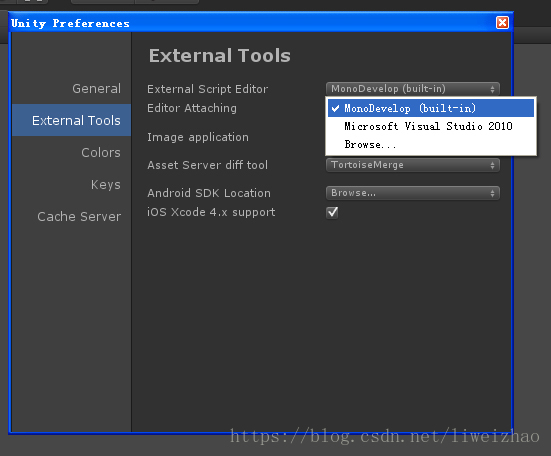Select Browse... in the script editor list

[431, 144]
